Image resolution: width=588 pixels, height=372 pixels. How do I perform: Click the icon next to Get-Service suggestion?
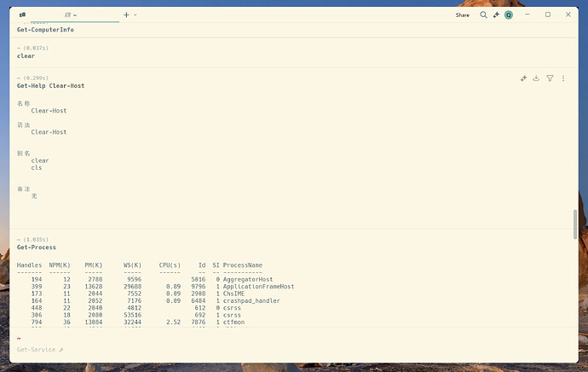[61, 350]
